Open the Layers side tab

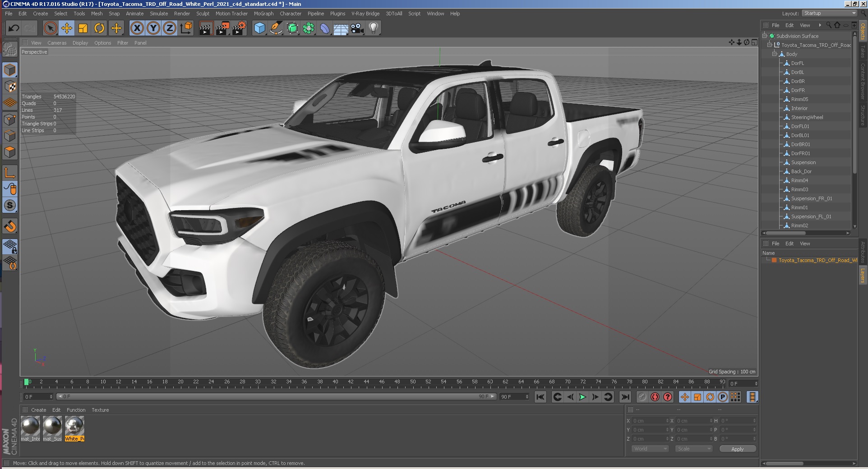tap(863, 275)
